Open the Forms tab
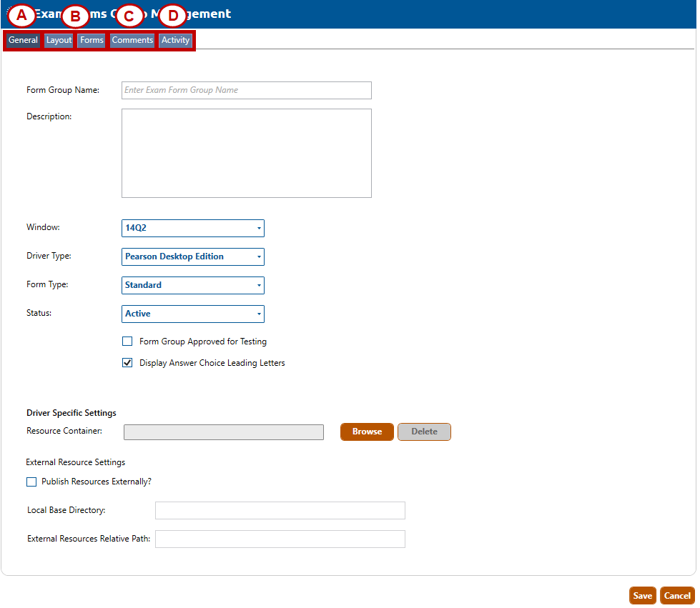Image resolution: width=700 pixels, height=608 pixels. [92, 41]
